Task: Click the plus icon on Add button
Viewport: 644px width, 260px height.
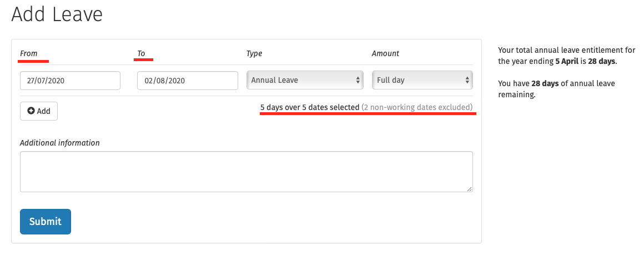Action: tap(31, 111)
